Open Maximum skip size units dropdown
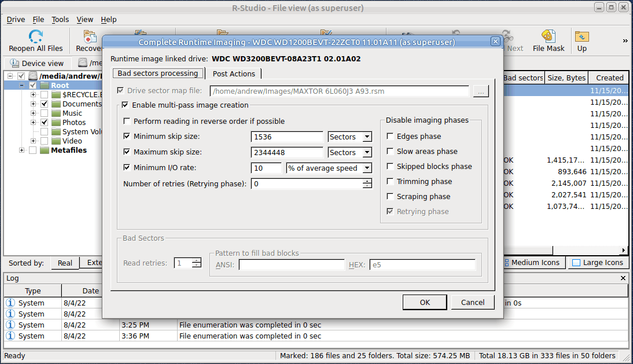Image resolution: width=633 pixels, height=364 pixels. coord(367,153)
